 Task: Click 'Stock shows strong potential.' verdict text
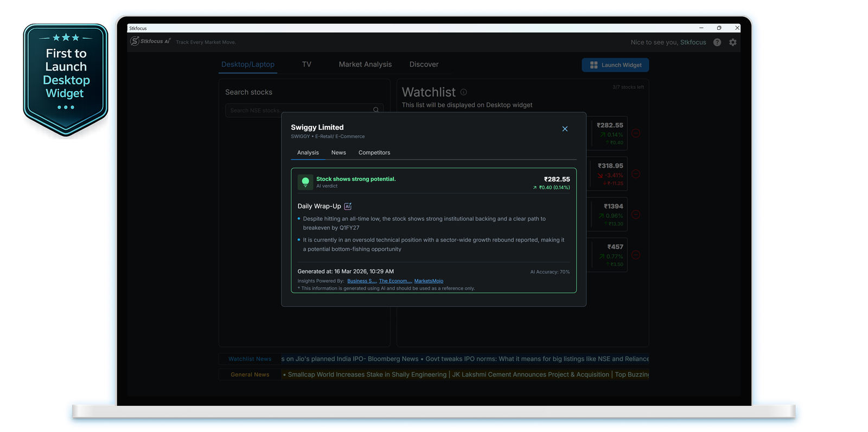(356, 179)
